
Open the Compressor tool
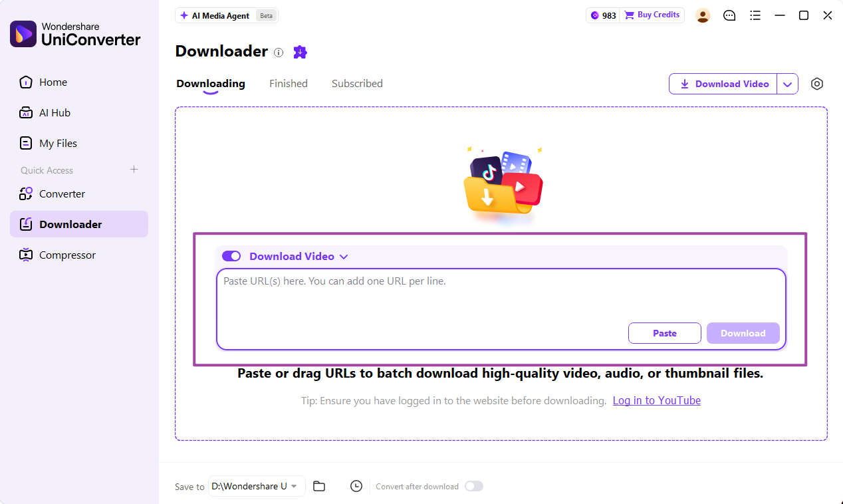click(79, 255)
